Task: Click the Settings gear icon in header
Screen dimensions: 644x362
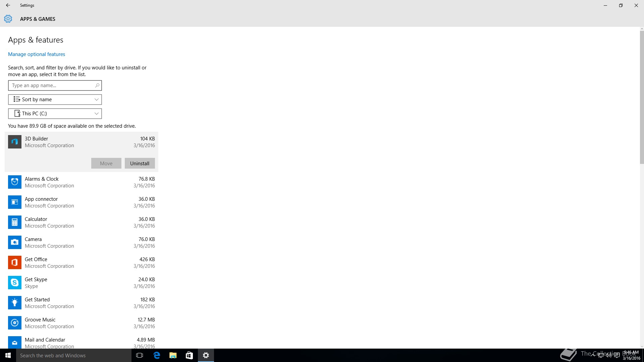Action: coord(8,19)
